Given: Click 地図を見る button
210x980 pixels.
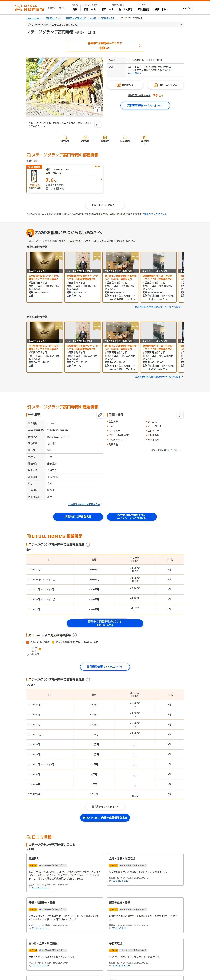Looking at the screenshot, I should 125,85.
